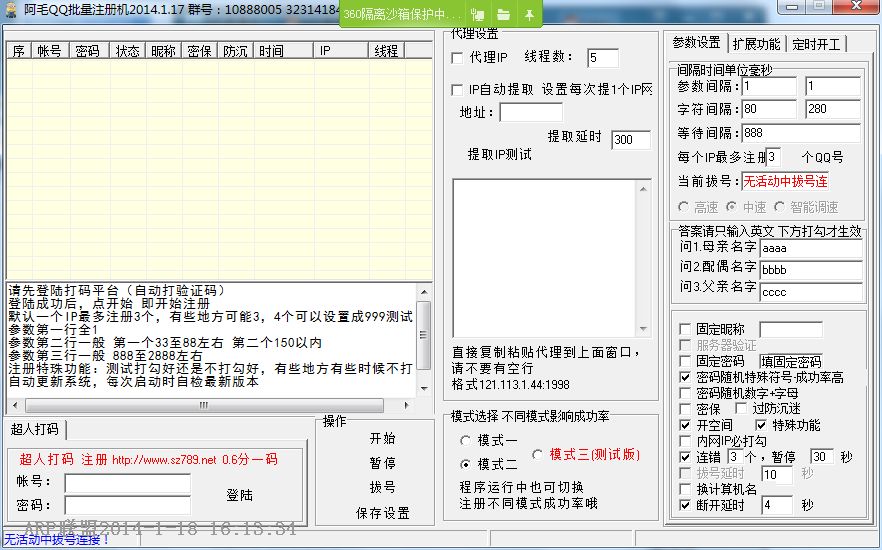The height and width of the screenshot is (550, 882).
Task: Click the 问1.母亲名字 answer field
Action: pyautogui.click(x=811, y=249)
